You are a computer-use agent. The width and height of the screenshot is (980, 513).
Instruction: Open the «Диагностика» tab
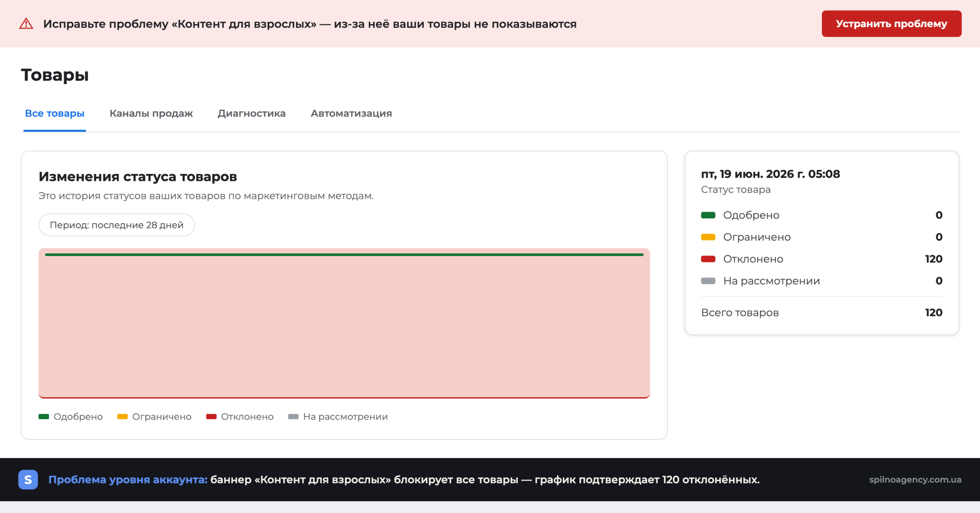point(252,113)
